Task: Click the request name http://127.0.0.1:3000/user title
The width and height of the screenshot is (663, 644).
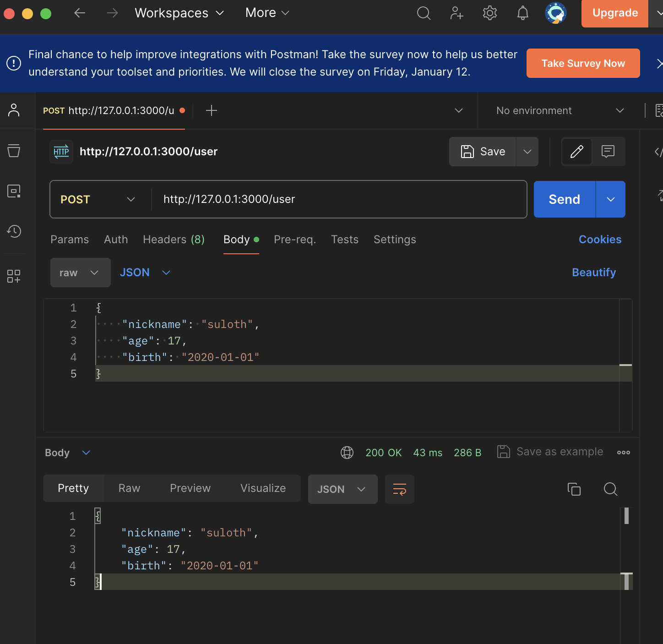Action: (x=148, y=152)
